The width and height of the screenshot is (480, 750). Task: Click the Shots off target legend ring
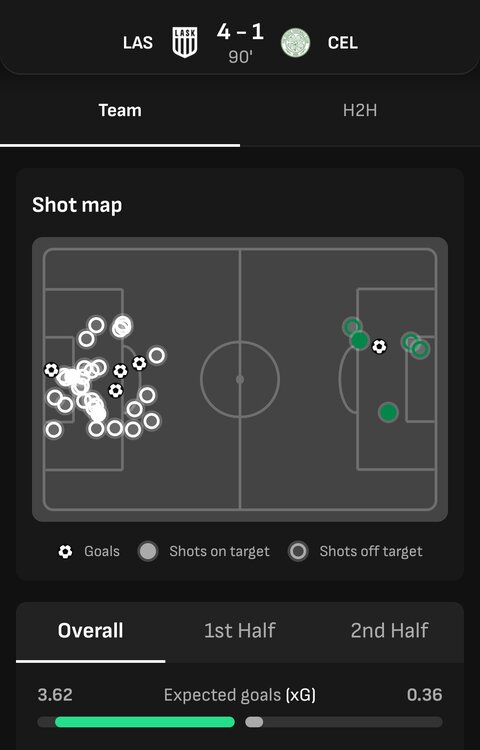point(298,551)
